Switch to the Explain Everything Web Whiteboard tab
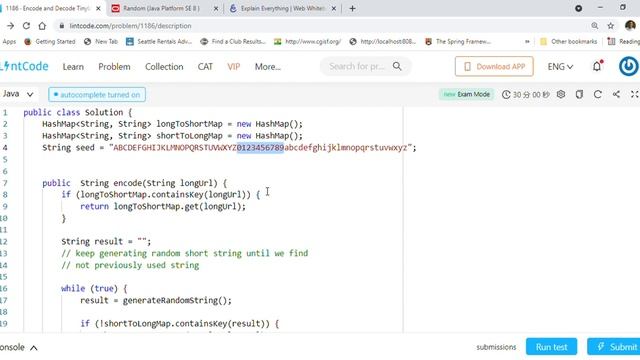The width and height of the screenshot is (640, 360). click(x=282, y=8)
